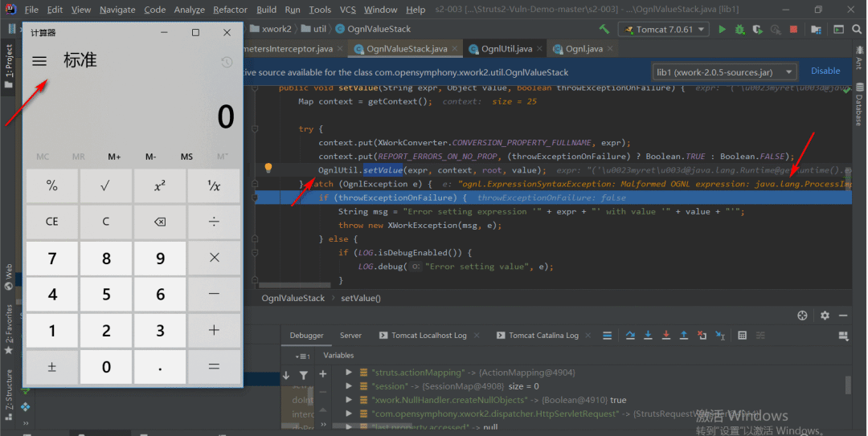868x436 pixels.
Task: Open Project Structure in the IntelliJ toolbar
Action: 816,30
